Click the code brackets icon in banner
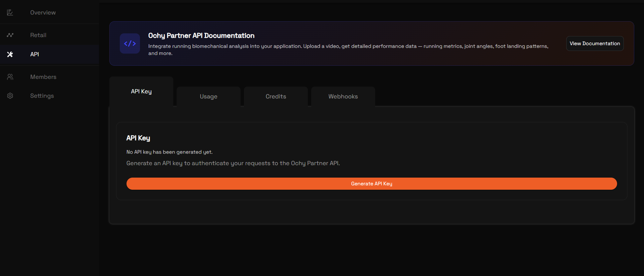Viewport: 644px width, 276px height. coord(130,43)
